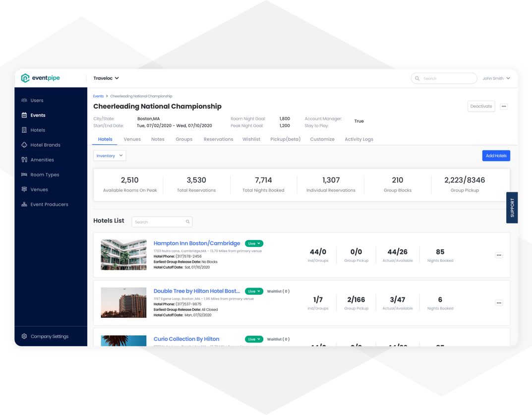Click the magnifier icon in top search

[x=417, y=78]
